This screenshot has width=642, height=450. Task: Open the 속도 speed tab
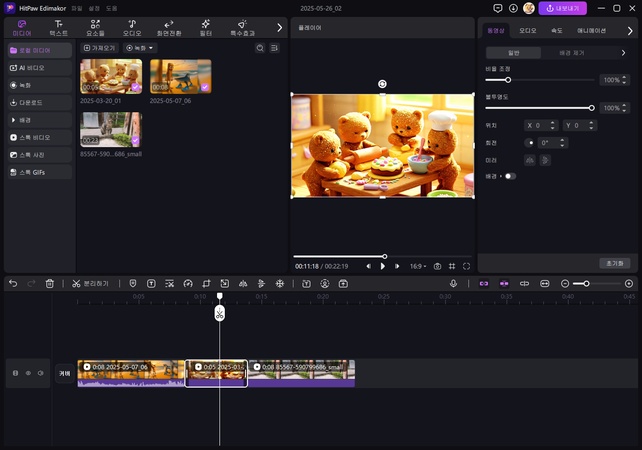(x=555, y=31)
